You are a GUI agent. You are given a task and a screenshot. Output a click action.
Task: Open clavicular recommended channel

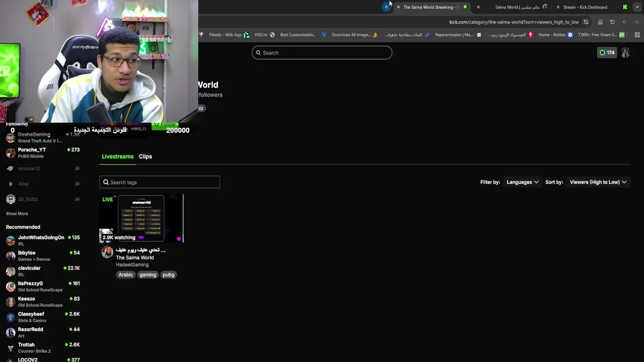(x=43, y=271)
